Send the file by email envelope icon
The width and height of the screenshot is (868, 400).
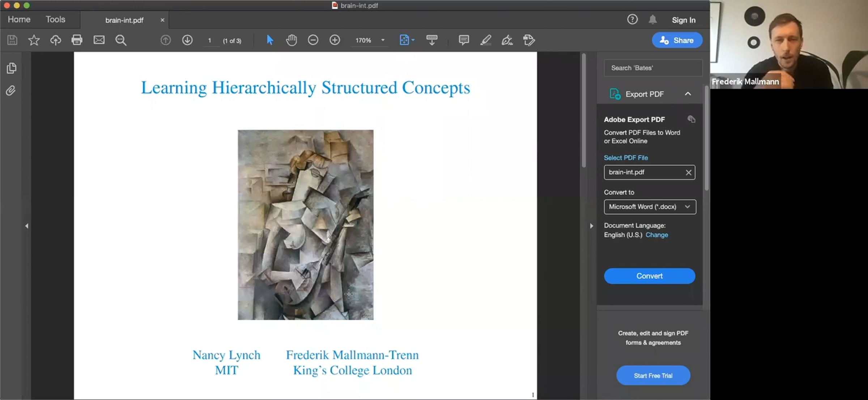click(x=99, y=40)
